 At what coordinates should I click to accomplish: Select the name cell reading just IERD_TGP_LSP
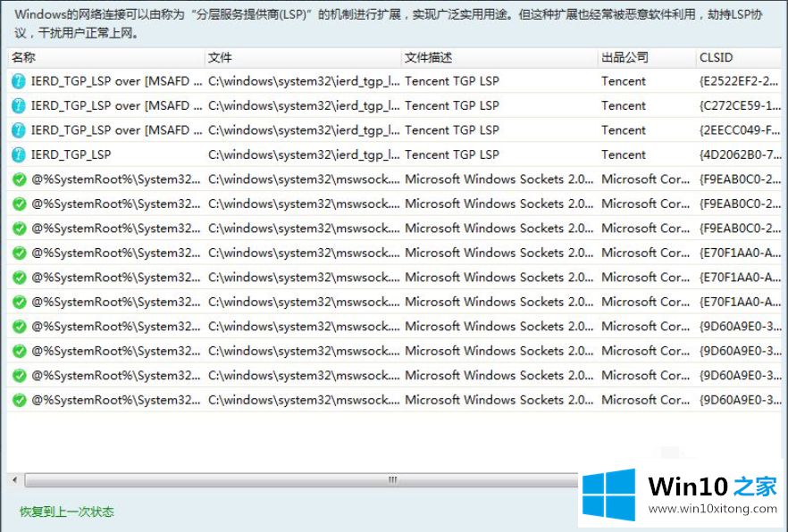pos(71,154)
